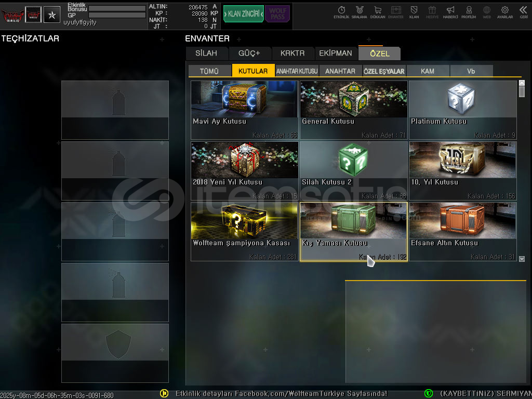Select the Efsane Altın Kutusu box
Screen dimensions: 532x399
463,232
